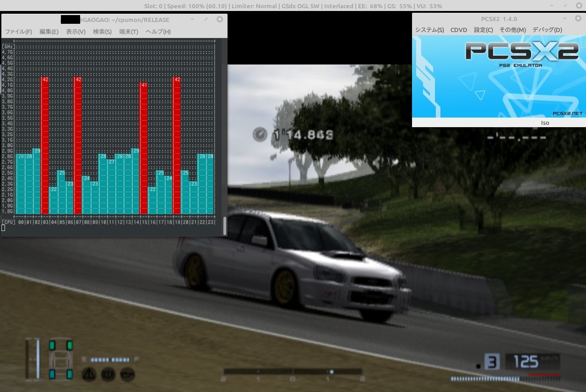Click the tire status car diagram icon
The image size is (586, 392).
(x=61, y=360)
